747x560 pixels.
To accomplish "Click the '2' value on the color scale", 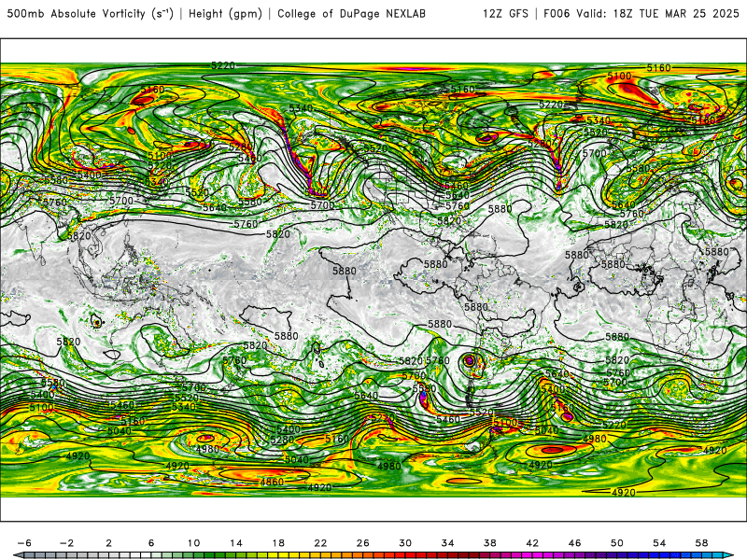I will pos(109,543).
